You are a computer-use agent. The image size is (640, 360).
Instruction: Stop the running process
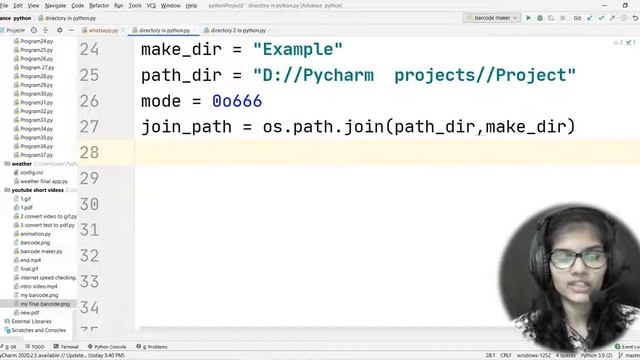[x=562, y=18]
